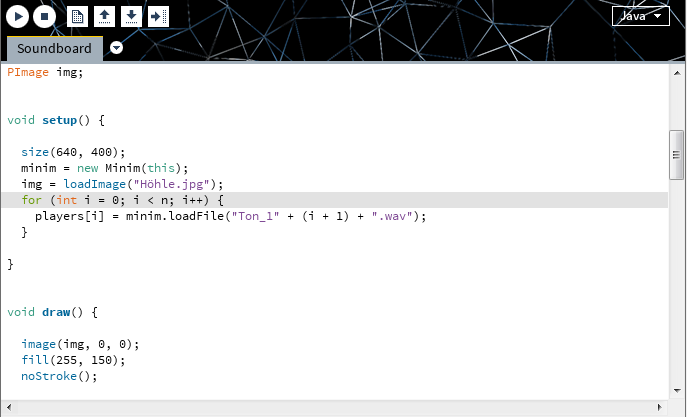The image size is (687, 417).
Task: Click the highlighted for loop line
Action: 335,200
